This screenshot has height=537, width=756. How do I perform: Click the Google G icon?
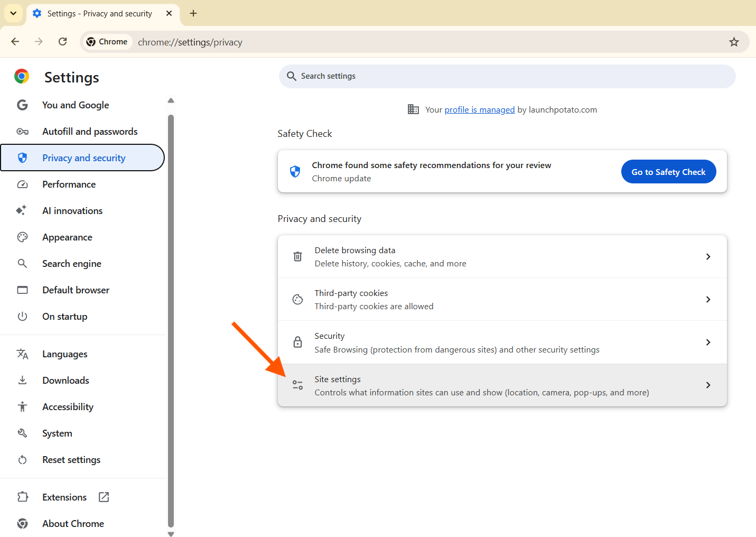(x=22, y=105)
